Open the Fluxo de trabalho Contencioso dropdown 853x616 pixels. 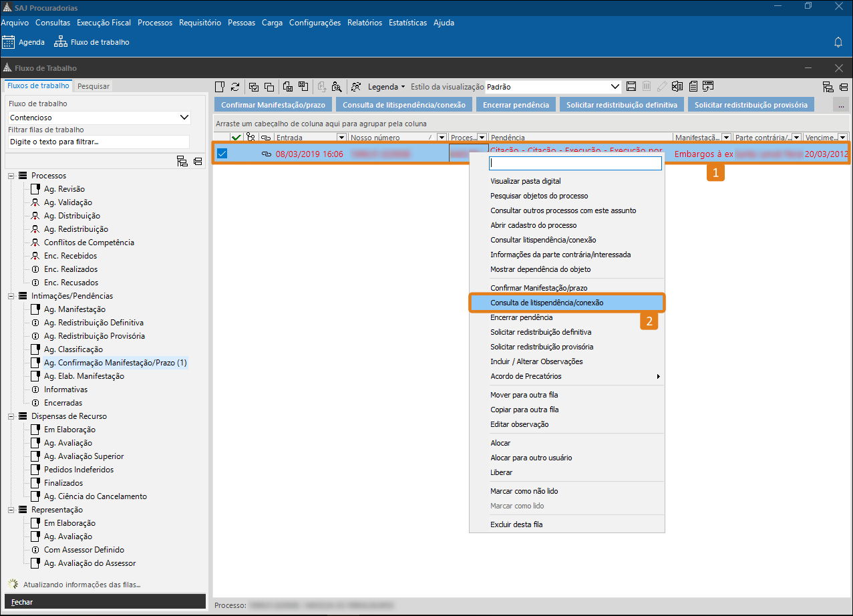pos(184,117)
